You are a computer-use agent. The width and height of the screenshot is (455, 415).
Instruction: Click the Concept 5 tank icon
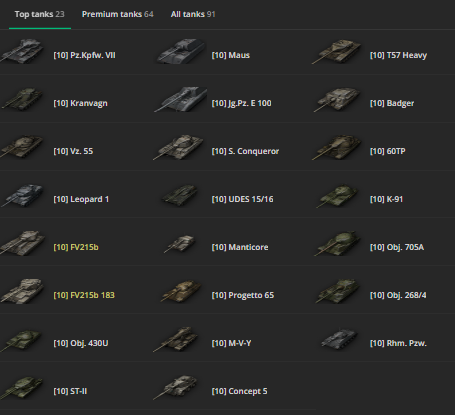click(176, 387)
